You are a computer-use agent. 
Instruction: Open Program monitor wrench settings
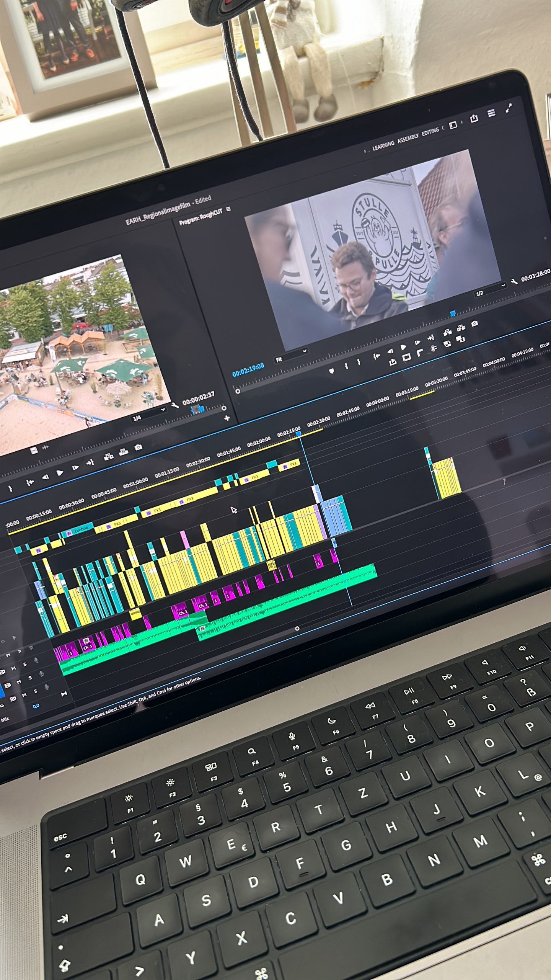tap(514, 281)
